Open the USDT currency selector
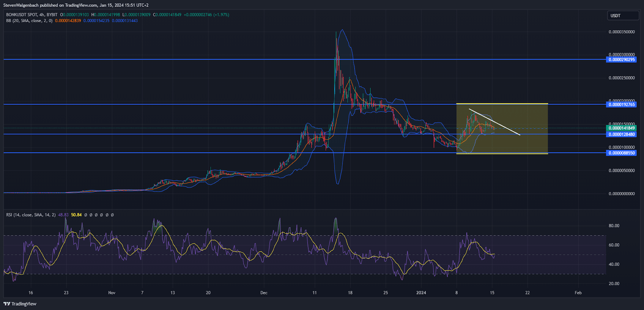The height and width of the screenshot is (310, 644). (622, 16)
